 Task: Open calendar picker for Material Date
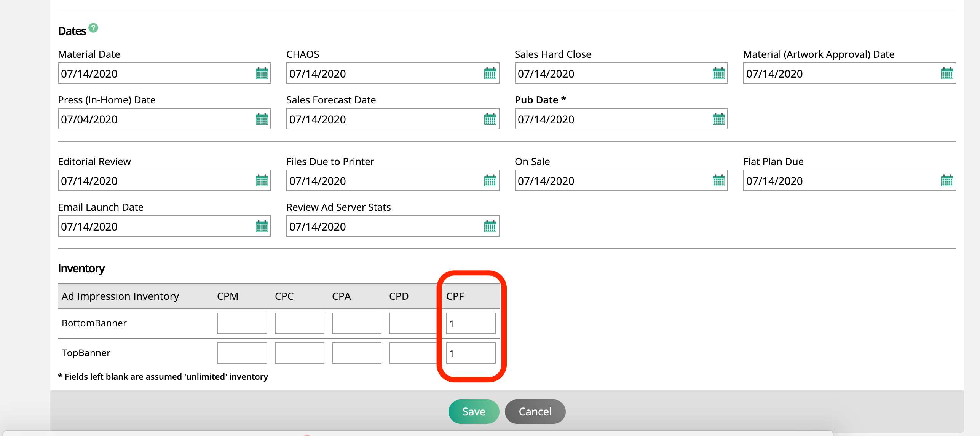[262, 73]
